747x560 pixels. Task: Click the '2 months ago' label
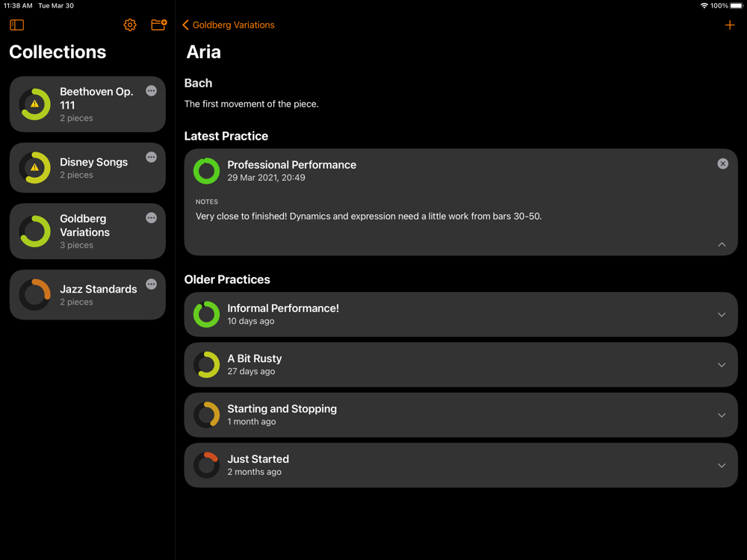[255, 472]
